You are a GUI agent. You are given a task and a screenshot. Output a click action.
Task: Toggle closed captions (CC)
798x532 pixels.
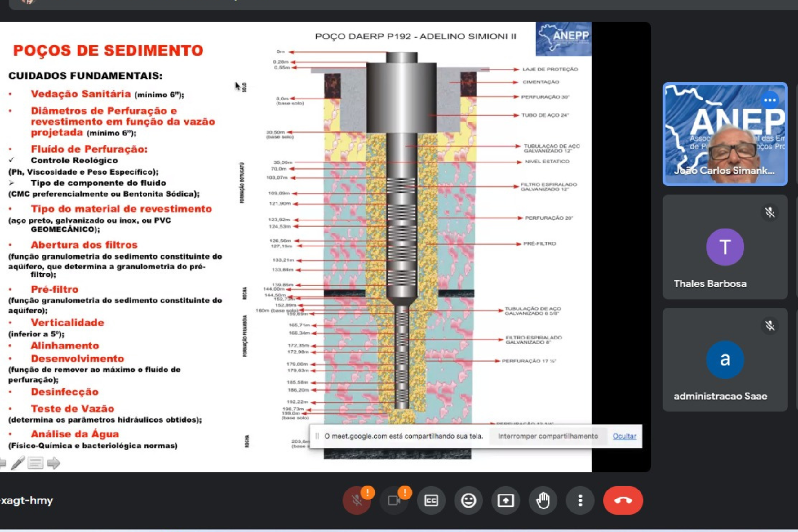click(x=431, y=500)
